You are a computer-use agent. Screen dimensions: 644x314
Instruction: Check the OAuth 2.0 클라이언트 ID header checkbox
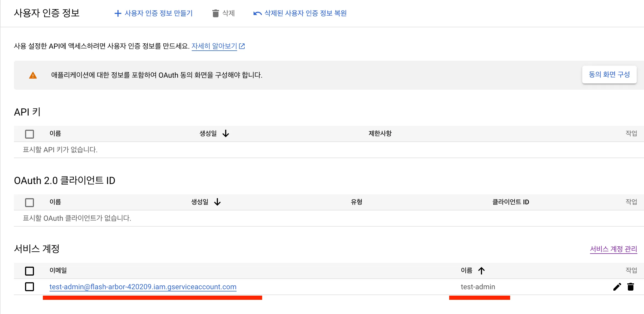click(30, 202)
